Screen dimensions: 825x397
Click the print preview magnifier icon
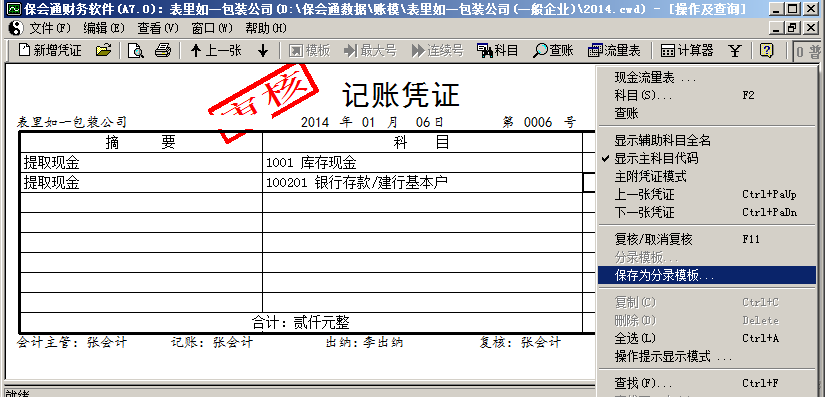(x=136, y=50)
